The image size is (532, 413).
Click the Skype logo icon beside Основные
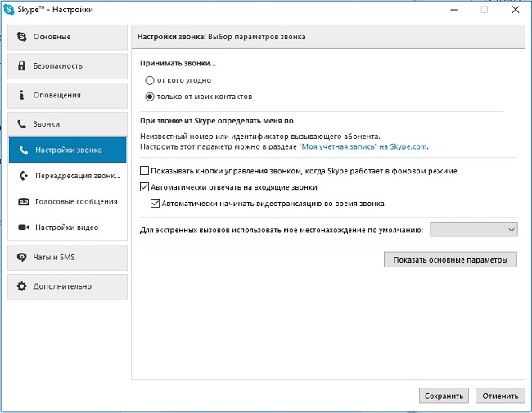(22, 37)
